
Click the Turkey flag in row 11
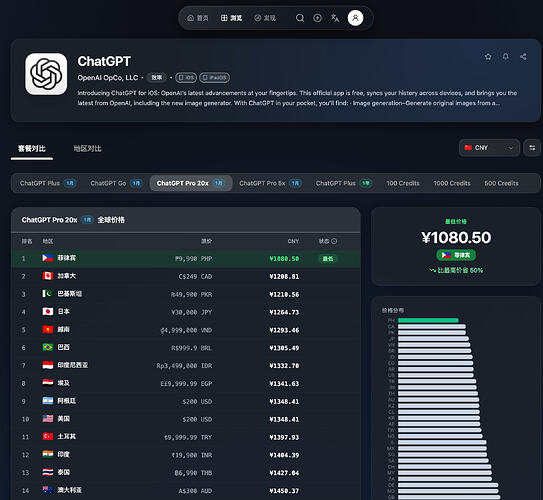(x=48, y=436)
